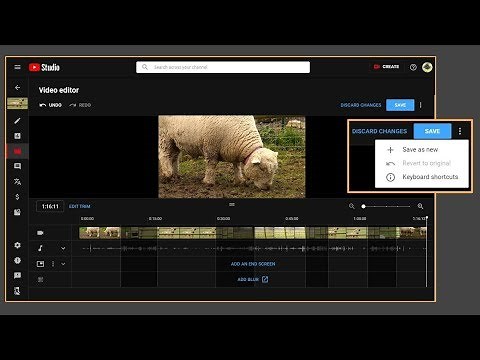Choose 'Keyboard shortcuts' menu entry
The width and height of the screenshot is (480, 360).
click(422, 177)
